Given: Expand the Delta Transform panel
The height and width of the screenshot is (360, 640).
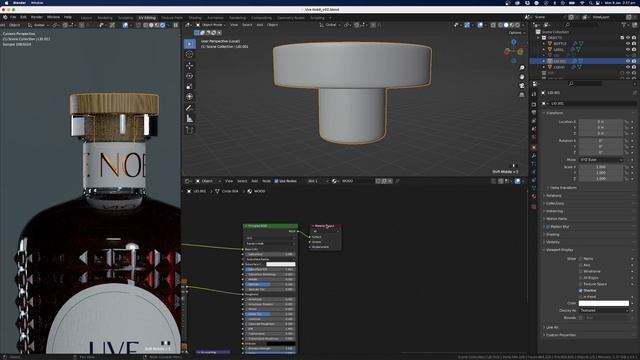Looking at the screenshot, I should [563, 188].
